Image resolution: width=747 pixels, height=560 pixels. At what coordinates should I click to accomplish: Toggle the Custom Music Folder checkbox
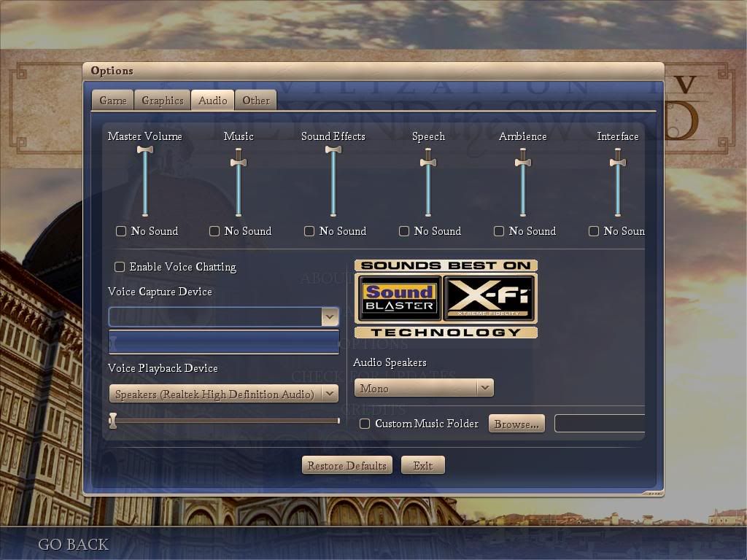365,424
